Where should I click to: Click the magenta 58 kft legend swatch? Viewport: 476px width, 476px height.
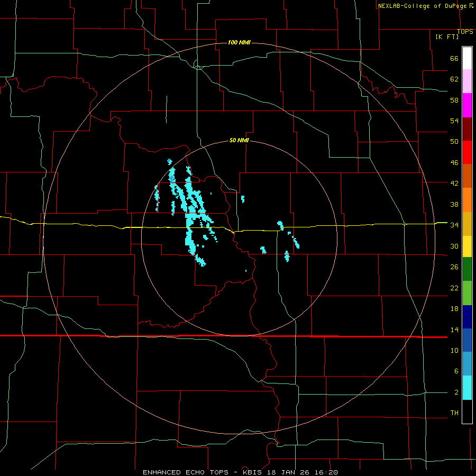click(x=467, y=105)
